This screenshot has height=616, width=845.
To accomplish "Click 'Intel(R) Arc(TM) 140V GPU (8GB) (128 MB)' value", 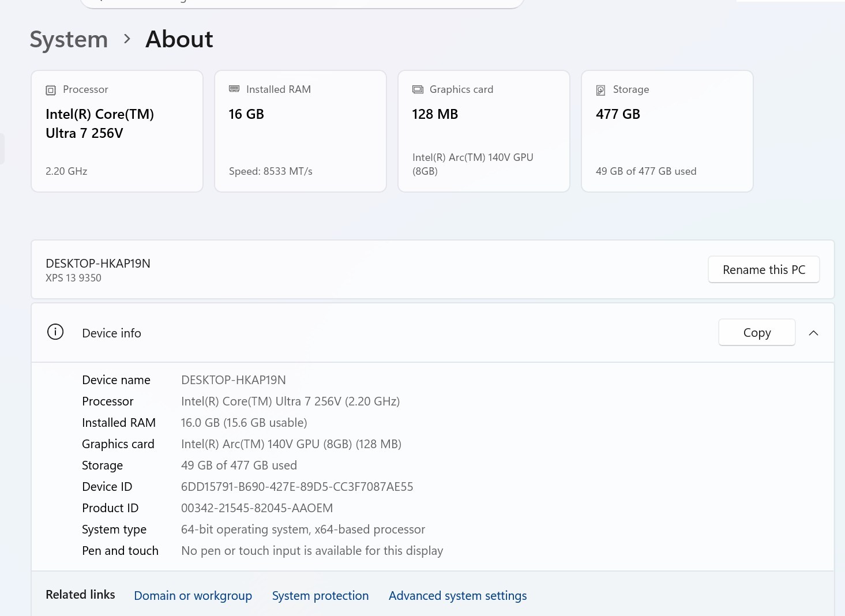I will pos(291,444).
